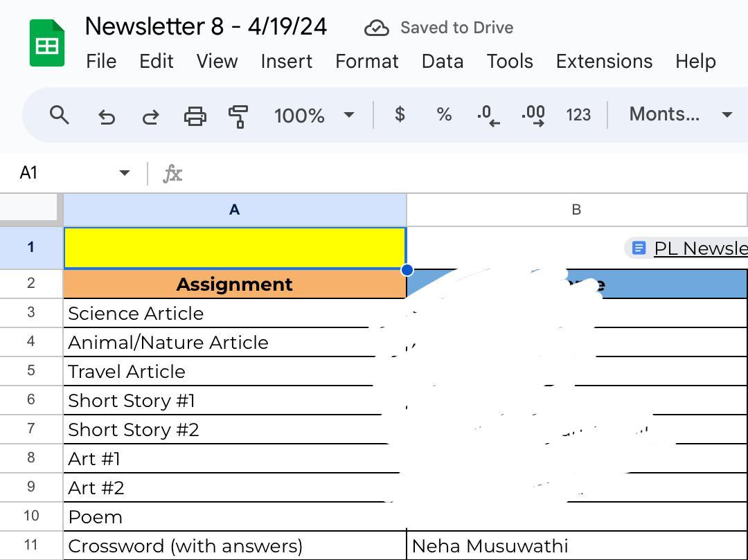Increase decimal places

[x=533, y=116]
